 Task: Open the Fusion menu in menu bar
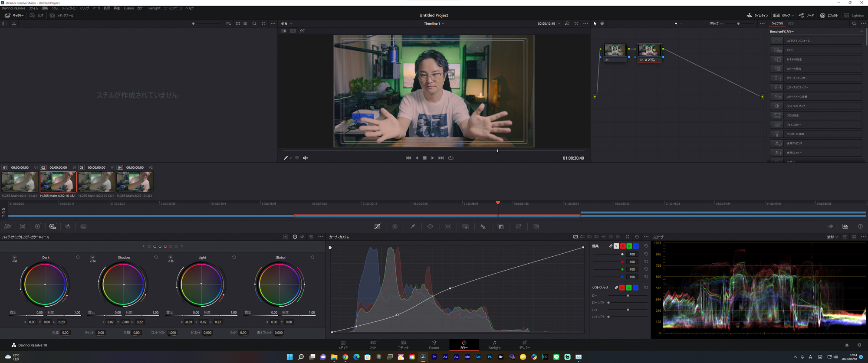coord(128,8)
